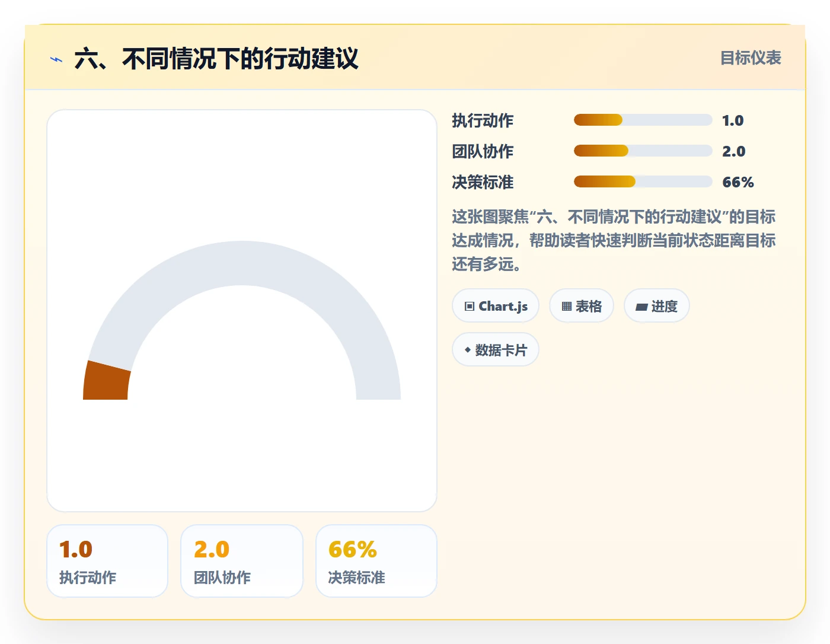The height and width of the screenshot is (644, 830).
Task: Click the 决策标准 progress bar
Action: pyautogui.click(x=643, y=181)
